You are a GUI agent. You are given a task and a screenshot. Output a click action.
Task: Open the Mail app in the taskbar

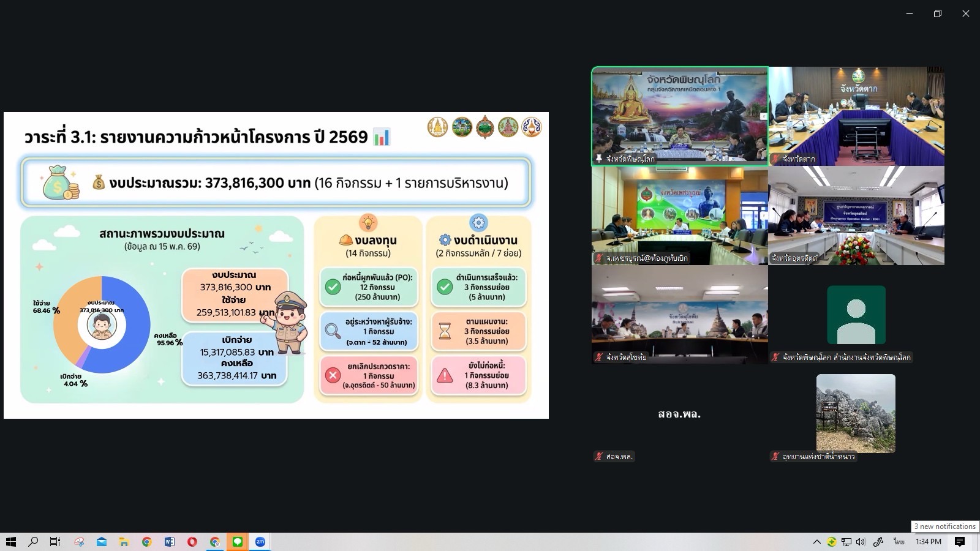102,542
